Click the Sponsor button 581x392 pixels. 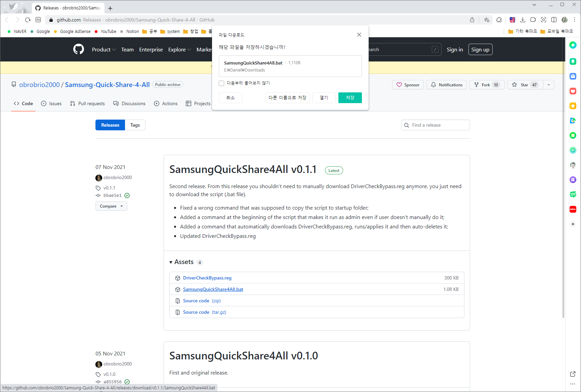(408, 85)
